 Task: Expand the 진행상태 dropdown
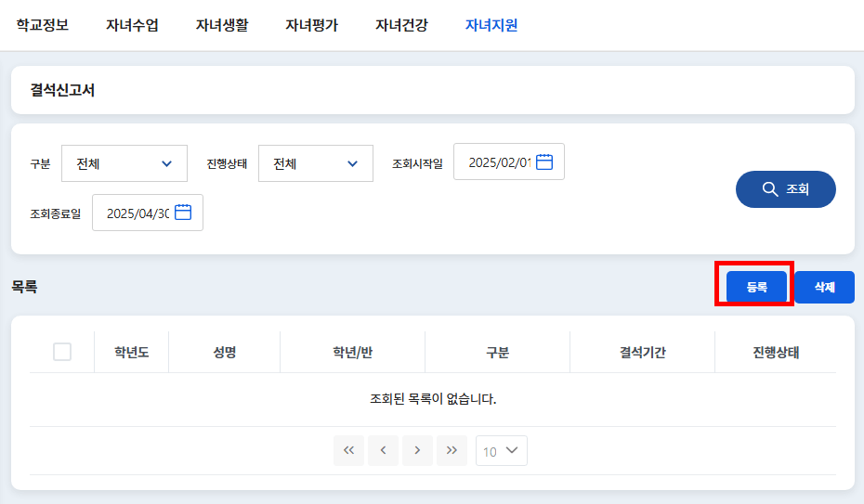[x=316, y=163]
